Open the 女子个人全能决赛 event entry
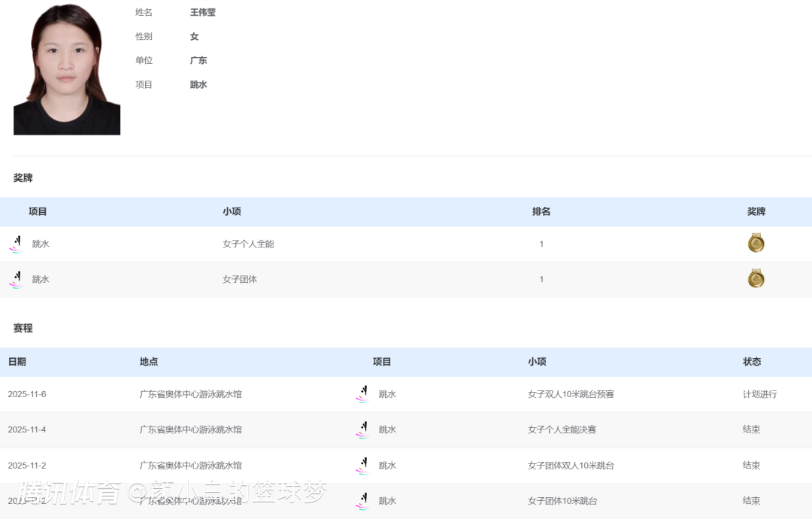 coord(562,429)
